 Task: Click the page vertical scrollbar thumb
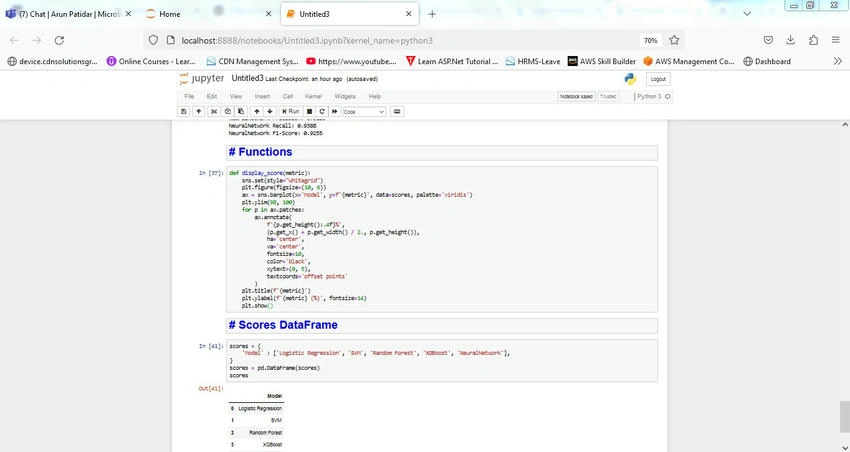pyautogui.click(x=845, y=416)
